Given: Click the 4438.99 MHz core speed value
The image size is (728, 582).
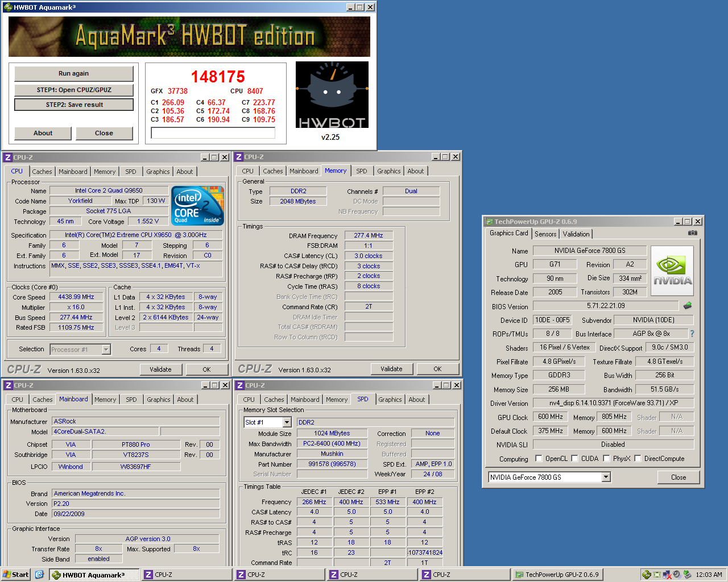Looking at the screenshot, I should click(x=76, y=297).
